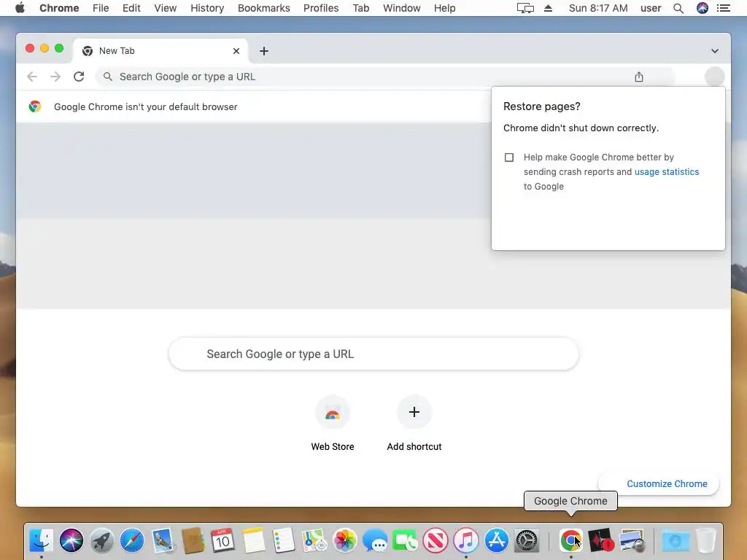Open the Apple menu
Viewport: 747px width, 560px height.
[x=20, y=8]
